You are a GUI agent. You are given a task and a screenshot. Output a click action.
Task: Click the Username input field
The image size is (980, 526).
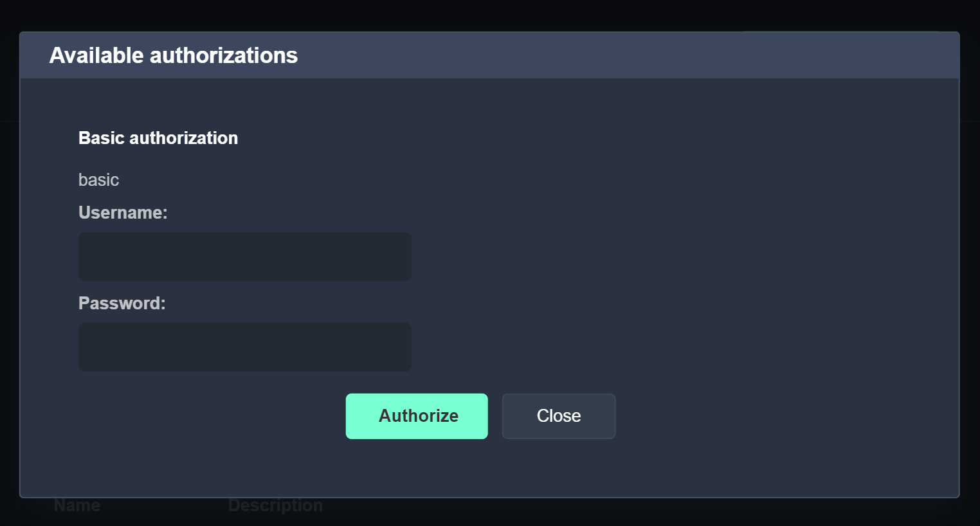pyautogui.click(x=244, y=257)
